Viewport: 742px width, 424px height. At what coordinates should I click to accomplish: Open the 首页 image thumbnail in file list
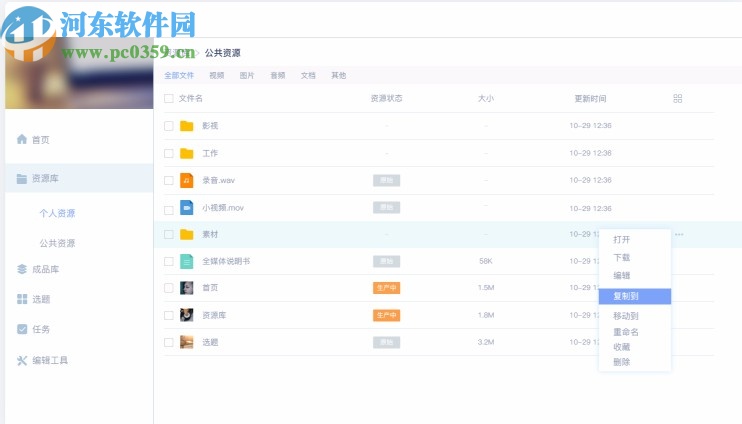point(187,288)
